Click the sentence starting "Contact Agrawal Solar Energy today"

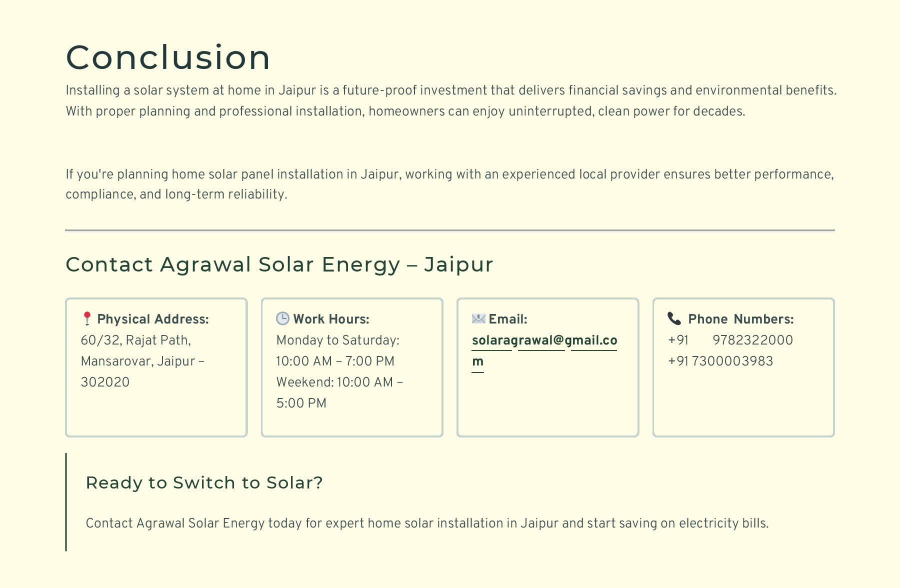[427, 523]
